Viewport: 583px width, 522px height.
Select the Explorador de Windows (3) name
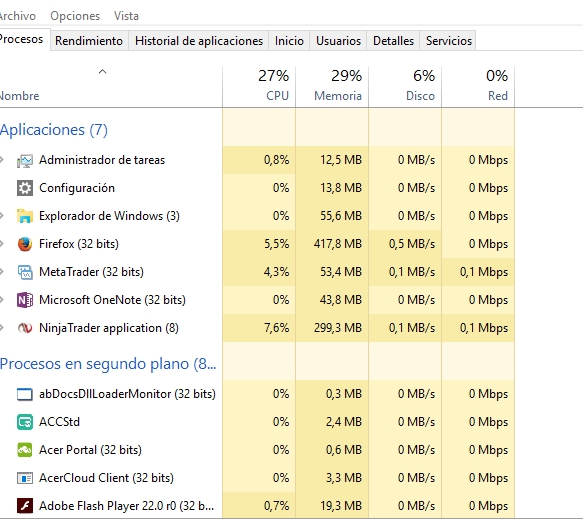coord(109,216)
